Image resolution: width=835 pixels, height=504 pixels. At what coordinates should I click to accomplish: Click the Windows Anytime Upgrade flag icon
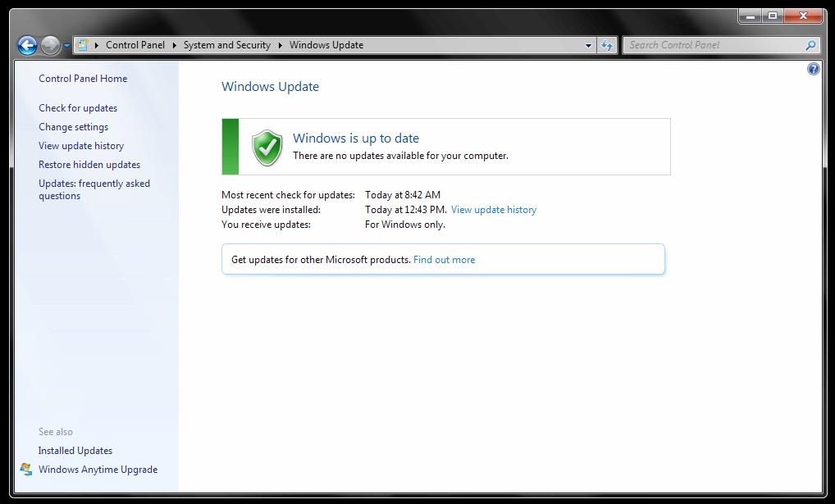26,470
